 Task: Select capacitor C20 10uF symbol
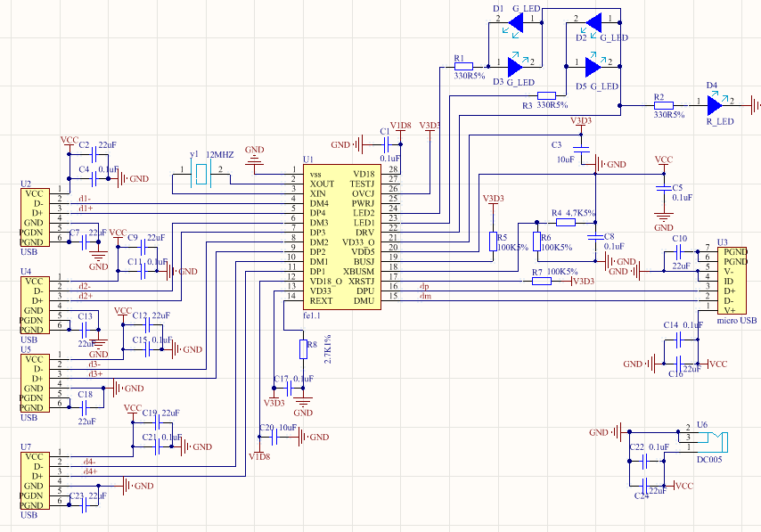tap(274, 438)
